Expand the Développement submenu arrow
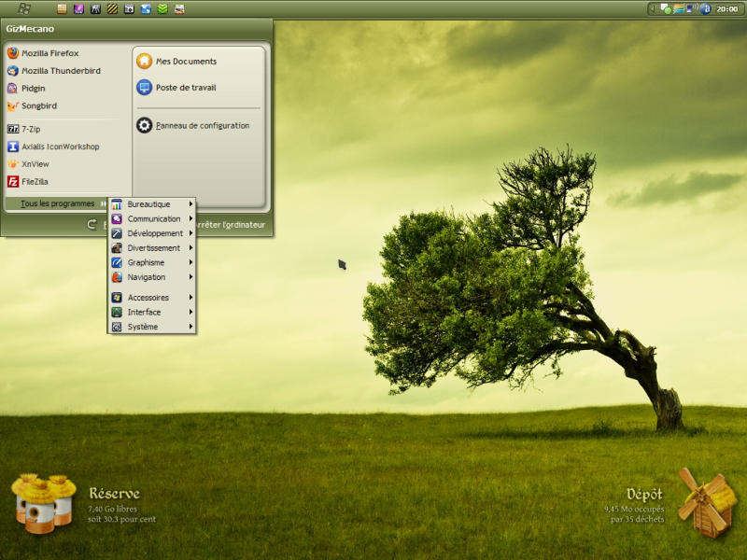 tap(190, 232)
